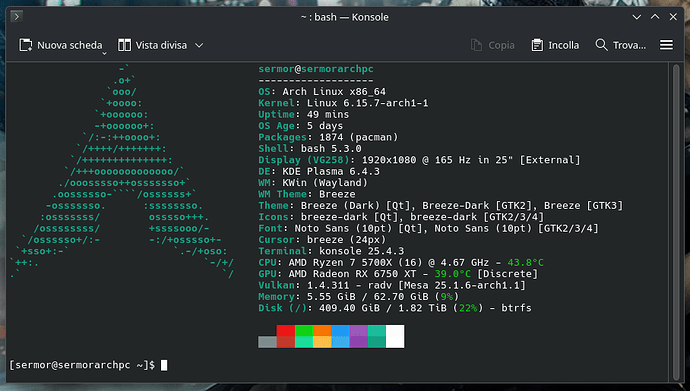Click the bright red color block
This screenshot has width=690, height=391.
tap(286, 331)
